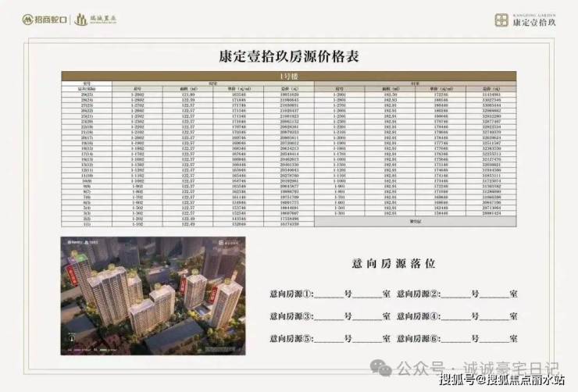Click the 意向房源⑥ label
578x392 pixels.
pos(419,338)
